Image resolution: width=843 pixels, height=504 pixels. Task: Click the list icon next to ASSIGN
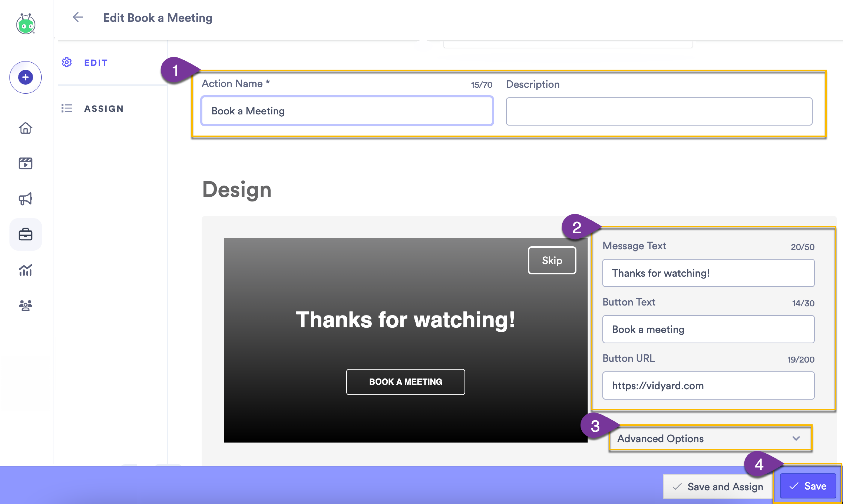click(x=67, y=108)
